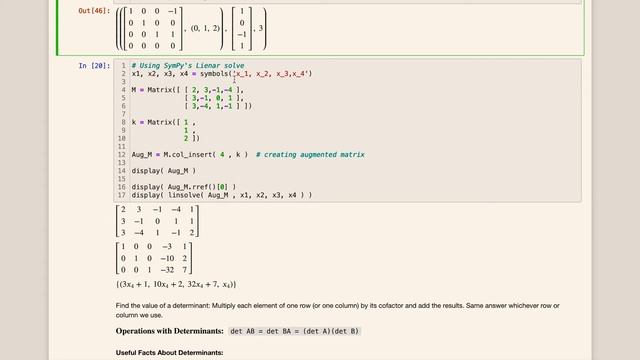
Task: Click the In [20] cell prompt
Action: [94, 65]
